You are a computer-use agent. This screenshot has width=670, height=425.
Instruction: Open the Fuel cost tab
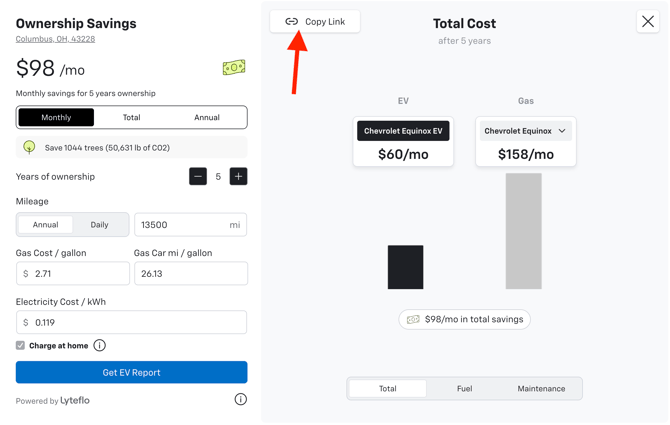[464, 388]
